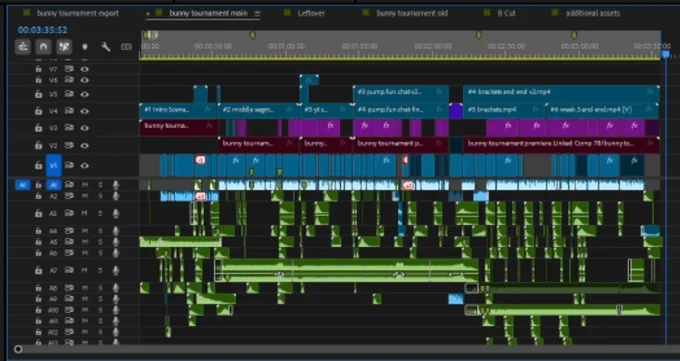Hide video track V6 with eye icon
Image resolution: width=680 pixels, height=361 pixels.
pos(85,80)
